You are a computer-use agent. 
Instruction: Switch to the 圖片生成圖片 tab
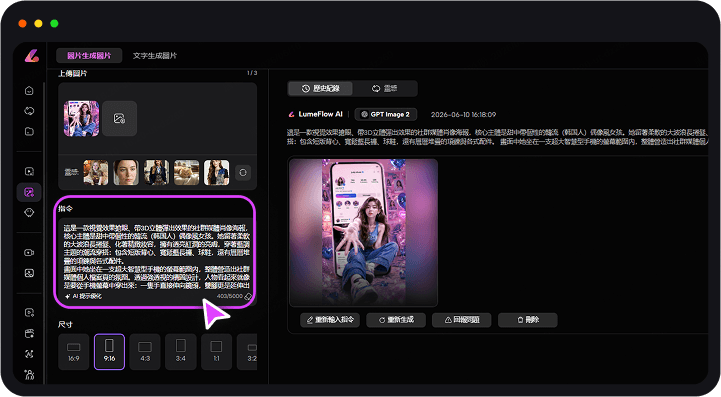tap(89, 56)
